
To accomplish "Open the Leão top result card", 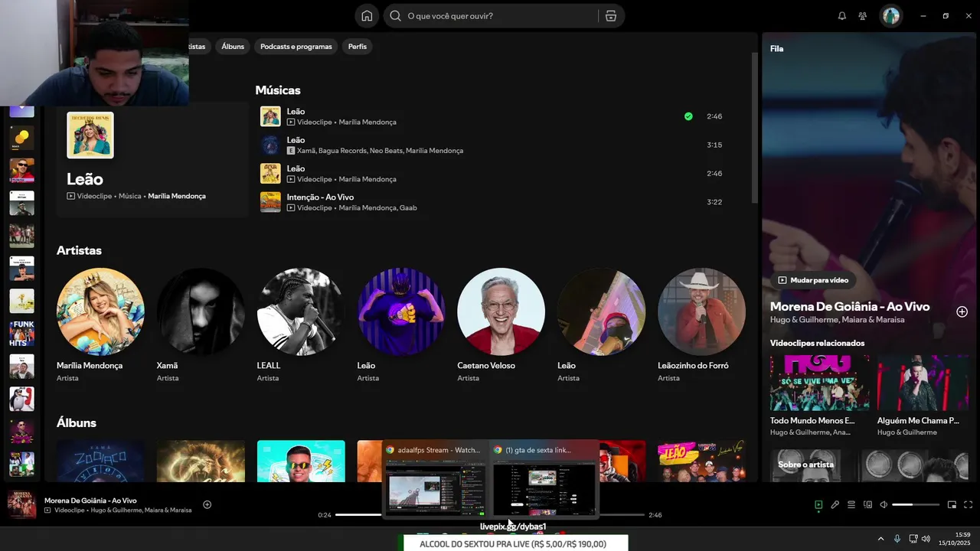I will pyautogui.click(x=152, y=161).
